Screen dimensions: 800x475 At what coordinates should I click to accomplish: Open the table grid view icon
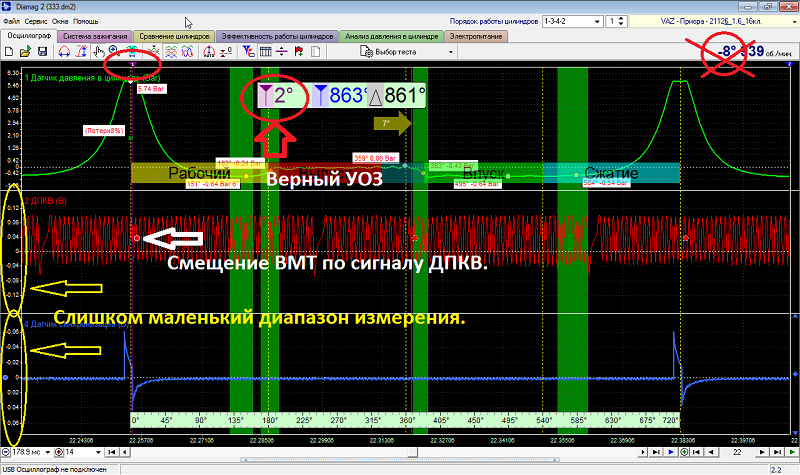click(265, 52)
